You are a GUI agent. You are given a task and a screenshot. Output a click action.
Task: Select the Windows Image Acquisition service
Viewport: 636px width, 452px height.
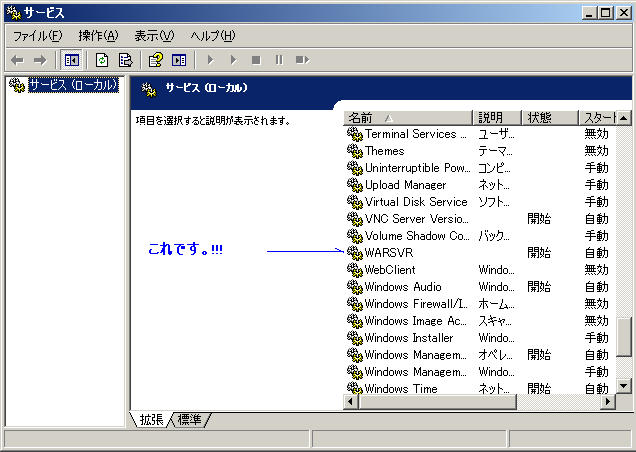tap(479, 321)
